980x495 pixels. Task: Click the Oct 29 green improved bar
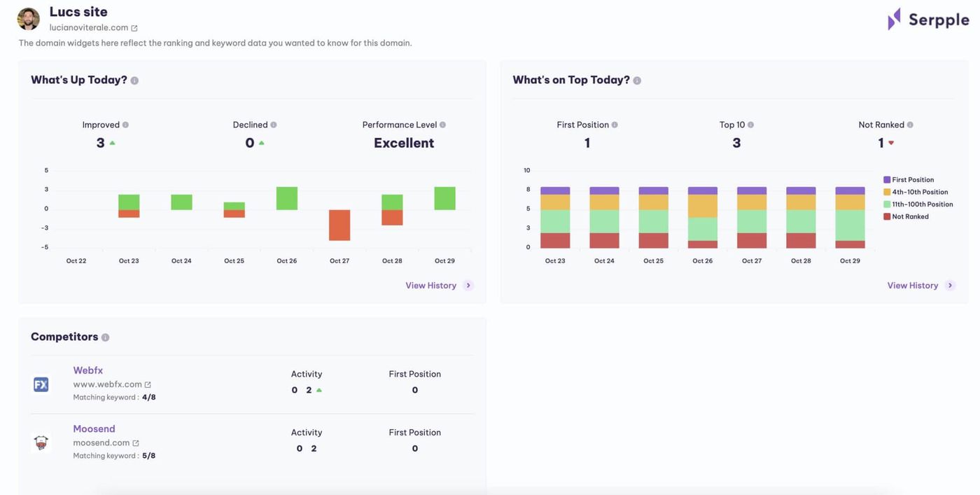pyautogui.click(x=444, y=198)
